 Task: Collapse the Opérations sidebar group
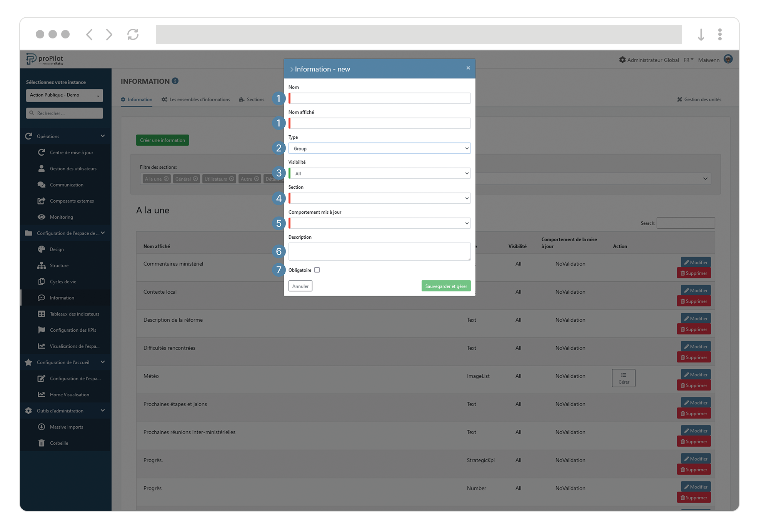tap(102, 136)
